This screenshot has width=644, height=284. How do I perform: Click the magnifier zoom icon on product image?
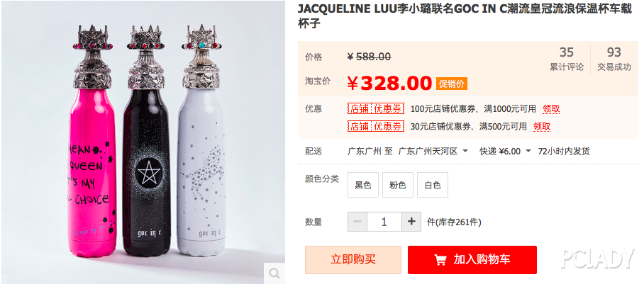point(274,273)
